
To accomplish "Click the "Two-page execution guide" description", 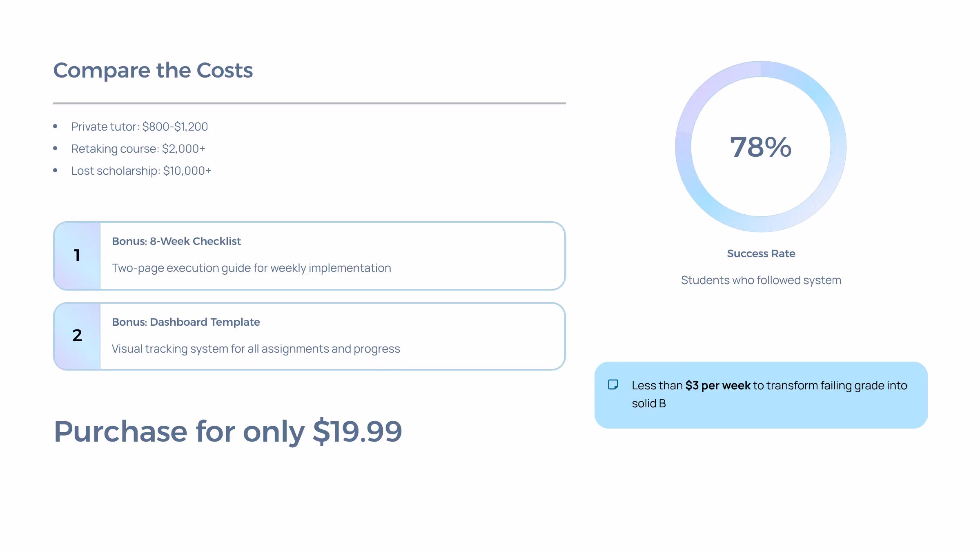I will (251, 268).
